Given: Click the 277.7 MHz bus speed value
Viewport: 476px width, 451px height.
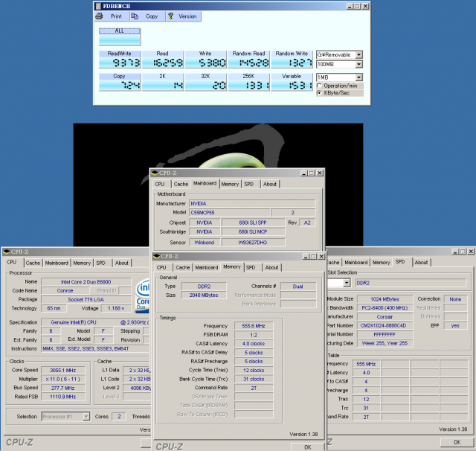Looking at the screenshot, I should (63, 388).
